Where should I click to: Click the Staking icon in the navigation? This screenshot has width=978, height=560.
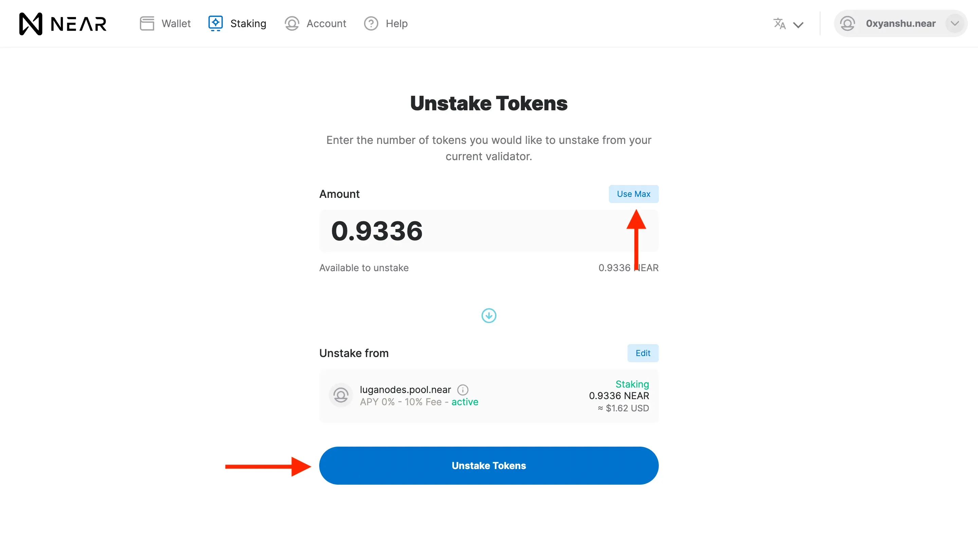[x=215, y=23]
